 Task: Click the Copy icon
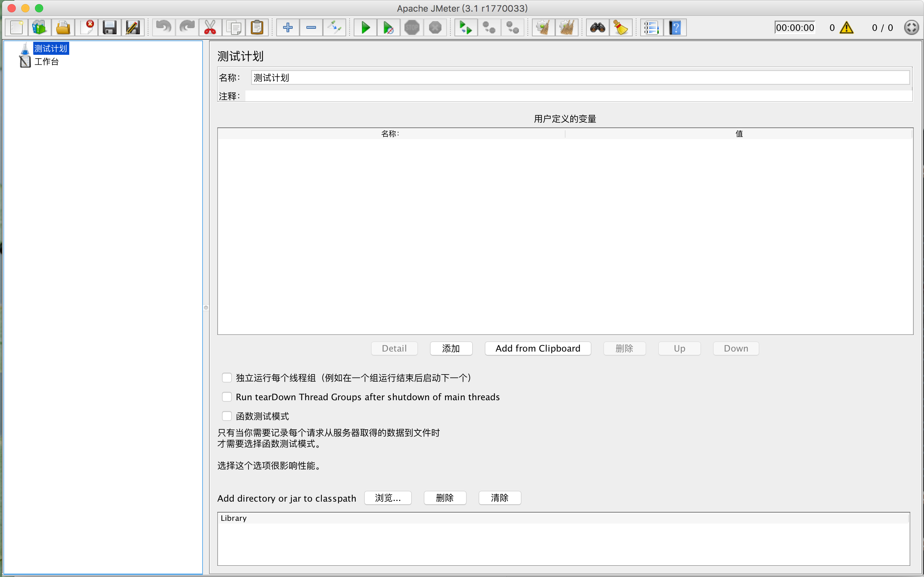pos(234,28)
